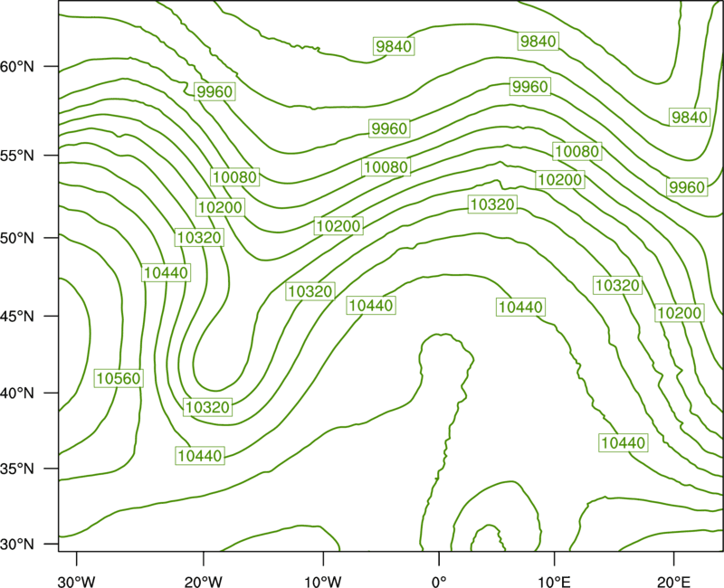
Task: Click the easternmost 10200 contour label
Action: pyautogui.click(x=680, y=313)
